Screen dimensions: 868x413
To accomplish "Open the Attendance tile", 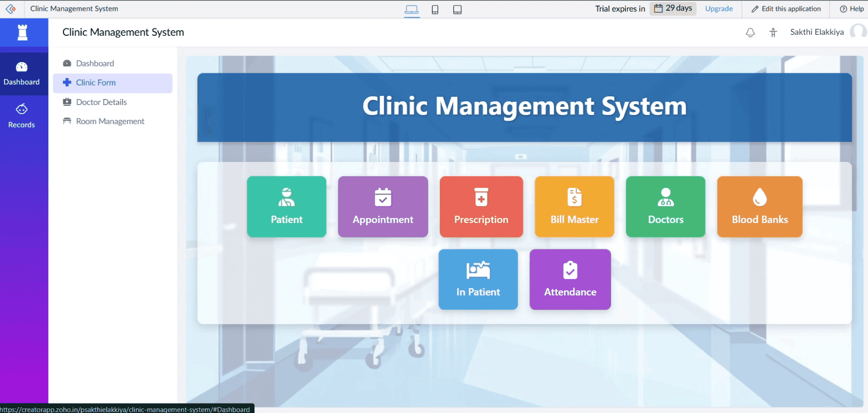I will pos(571,280).
